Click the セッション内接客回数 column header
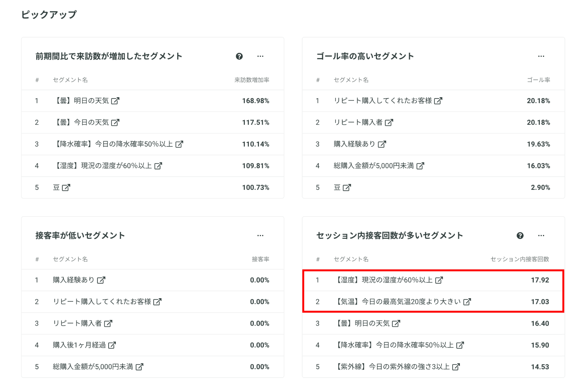 pos(519,259)
